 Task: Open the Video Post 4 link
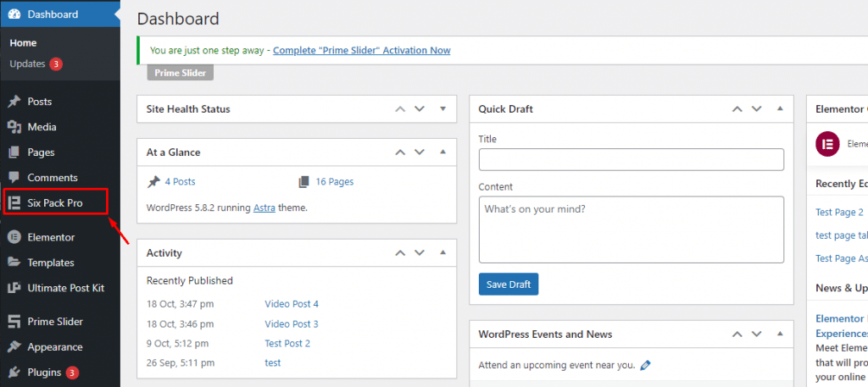pos(292,304)
